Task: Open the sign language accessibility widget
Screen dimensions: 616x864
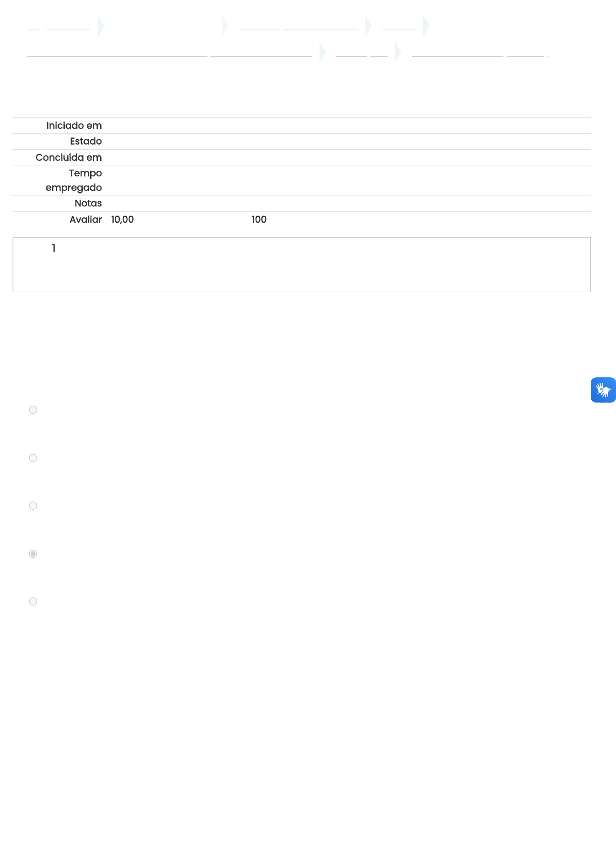Action: click(x=603, y=390)
